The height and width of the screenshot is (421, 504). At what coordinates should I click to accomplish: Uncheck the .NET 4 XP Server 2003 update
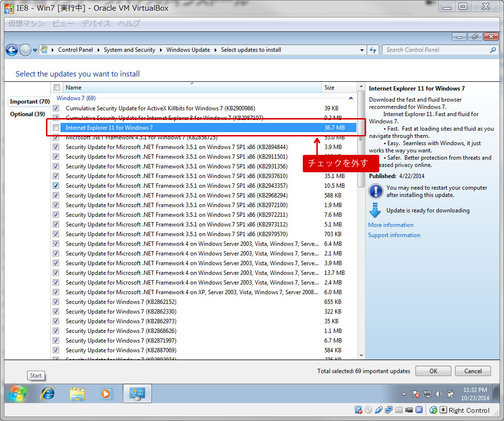click(56, 292)
